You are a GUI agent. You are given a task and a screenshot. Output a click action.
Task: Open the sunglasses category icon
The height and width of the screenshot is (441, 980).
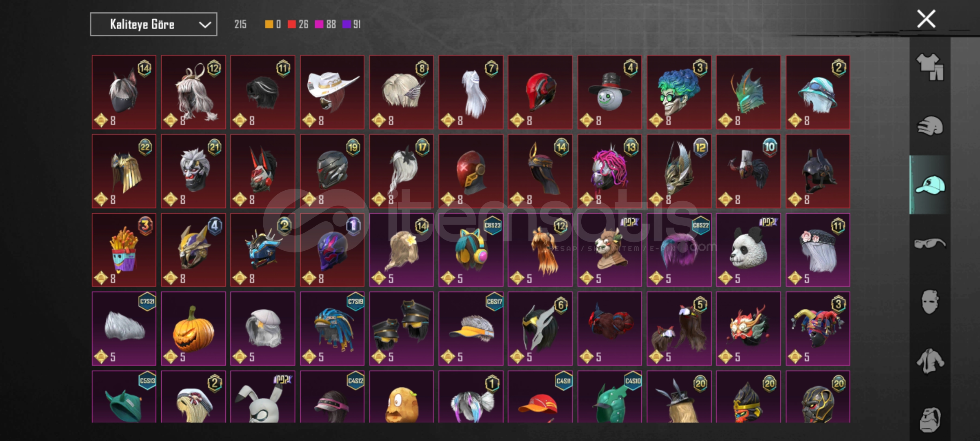click(x=930, y=244)
